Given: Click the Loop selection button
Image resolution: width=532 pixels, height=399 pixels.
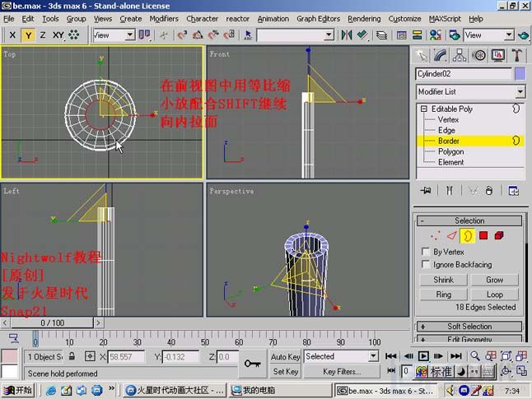Looking at the screenshot, I should point(494,295).
